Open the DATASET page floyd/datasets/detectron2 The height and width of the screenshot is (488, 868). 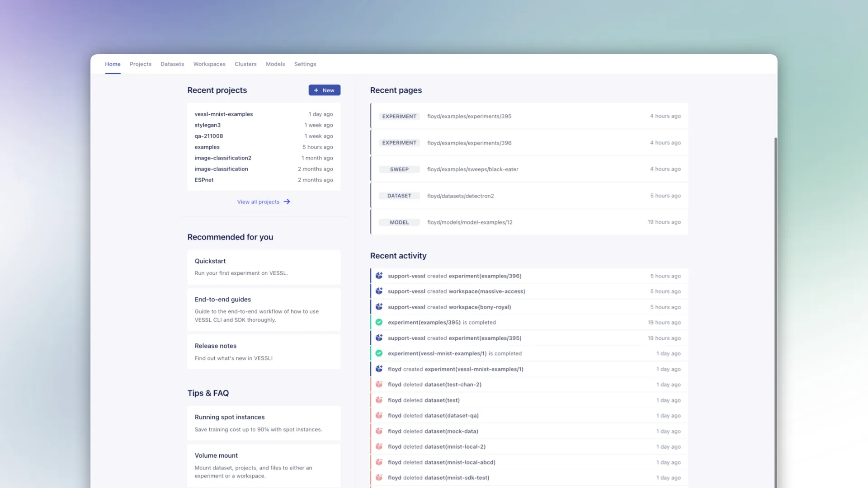460,196
